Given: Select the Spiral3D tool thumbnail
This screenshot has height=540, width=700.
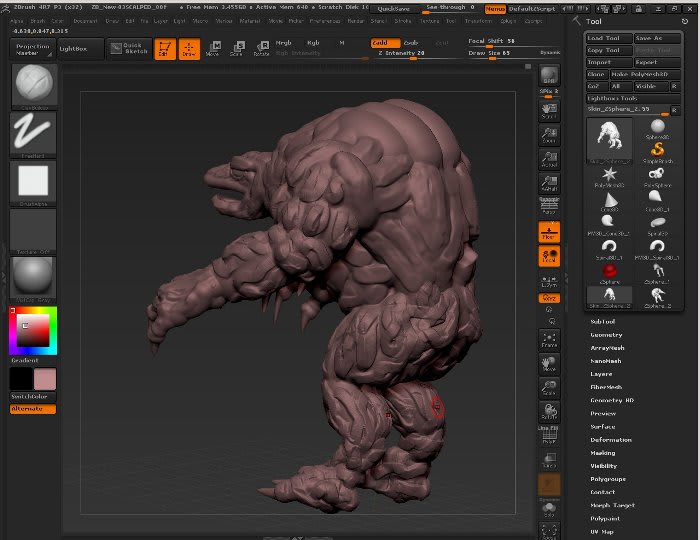Looking at the screenshot, I should click(x=657, y=225).
